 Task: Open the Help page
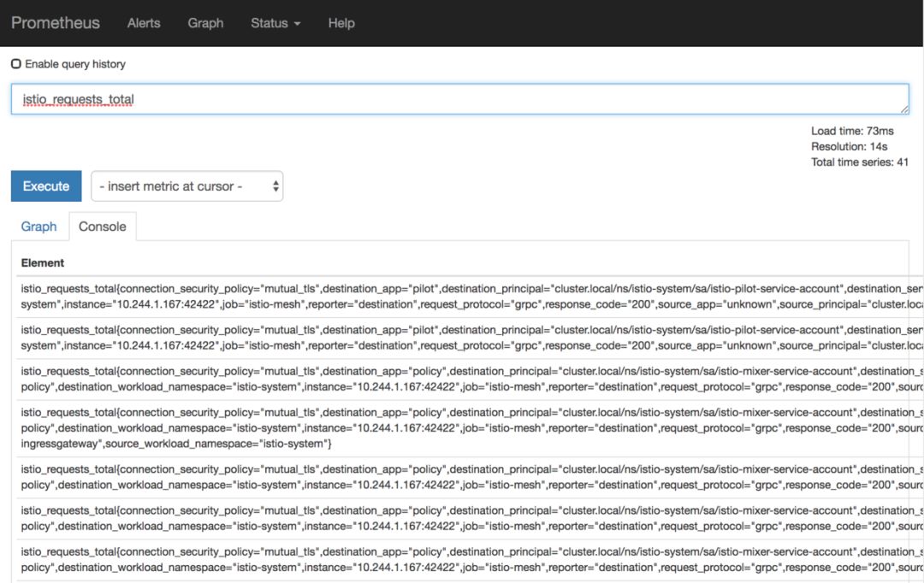pyautogui.click(x=341, y=23)
